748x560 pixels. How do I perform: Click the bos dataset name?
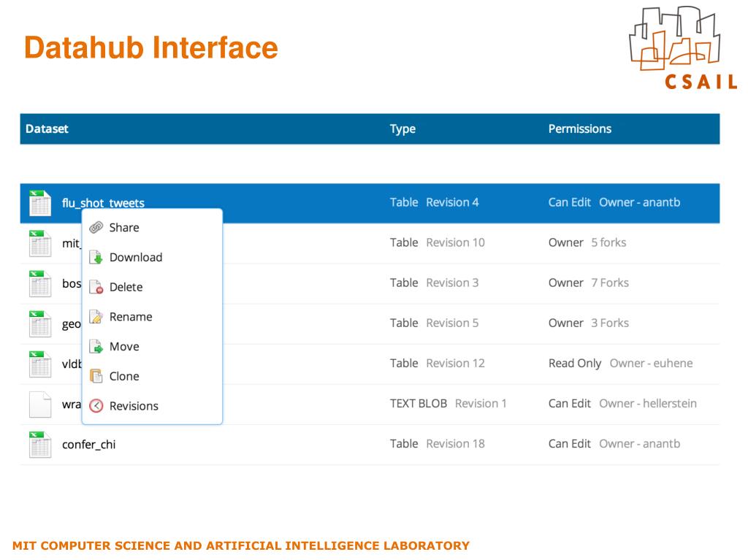pos(72,284)
